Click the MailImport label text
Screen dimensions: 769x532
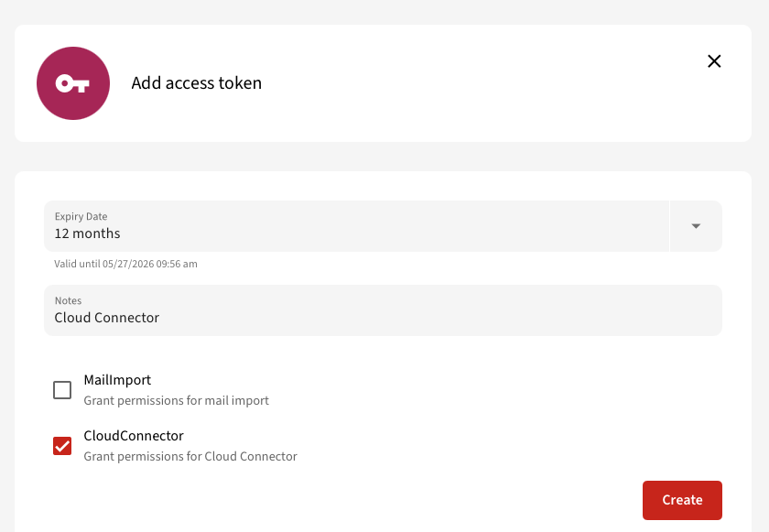pos(117,380)
